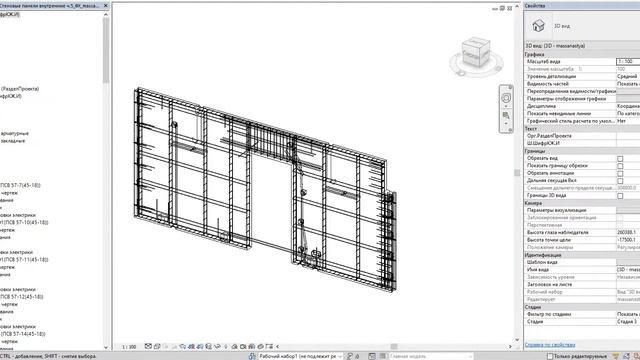The image size is (640, 360).
Task: Click the selection filter funnel icon
Action: point(616,356)
